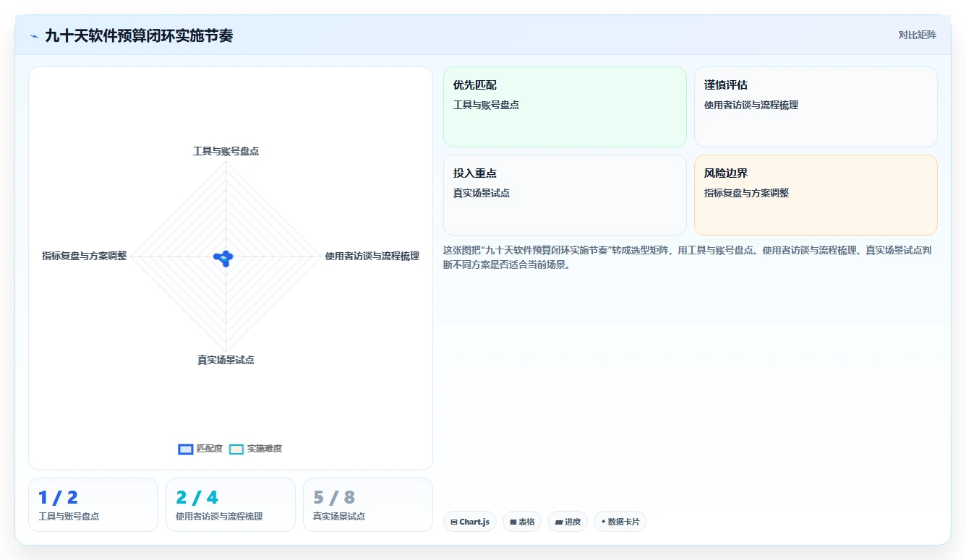Click 工具与账号盘点 caption under 1 / 2
Screen dimensions: 966x560
69,517
